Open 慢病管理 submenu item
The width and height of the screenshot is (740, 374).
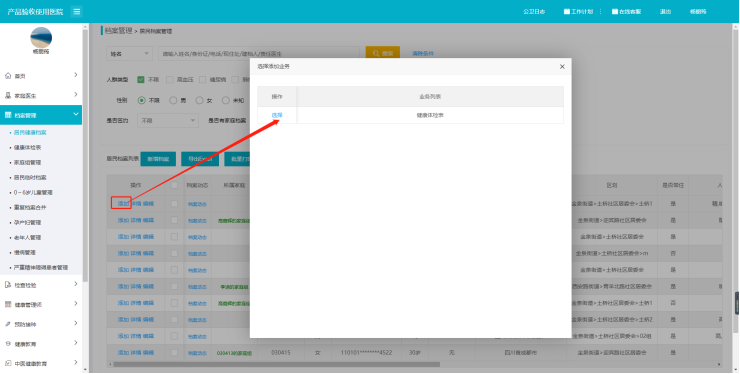coord(25,253)
